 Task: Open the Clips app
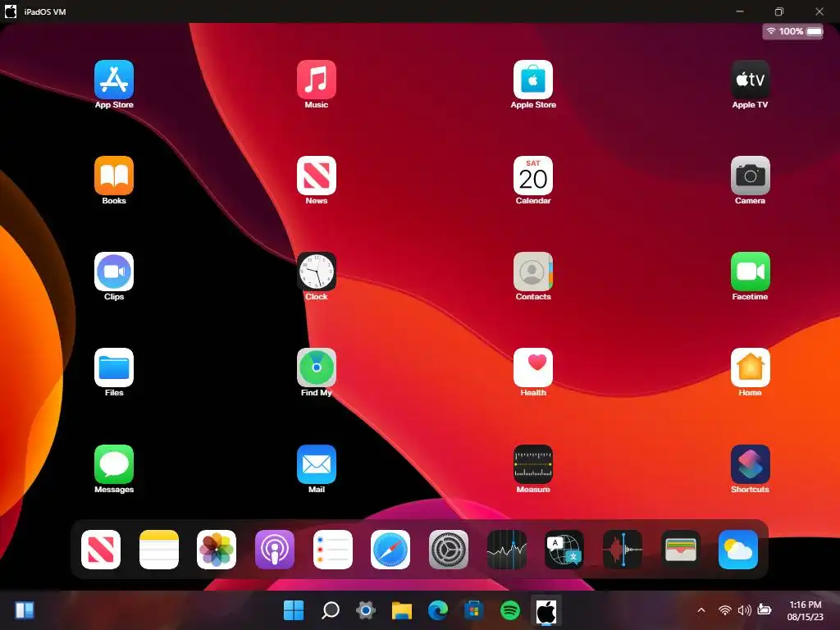(x=113, y=272)
